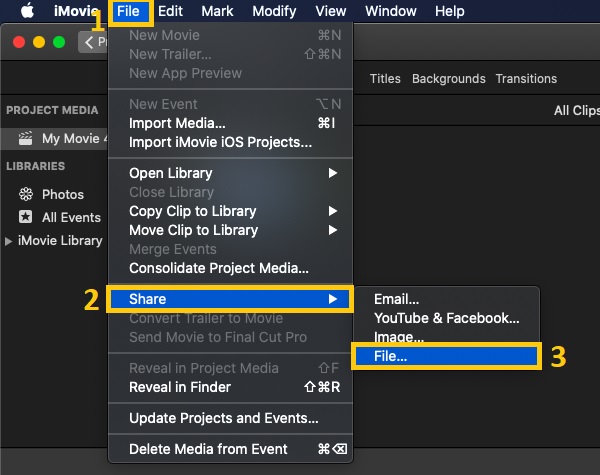Select Delete Media from Event
600x475 pixels.
(x=230, y=449)
